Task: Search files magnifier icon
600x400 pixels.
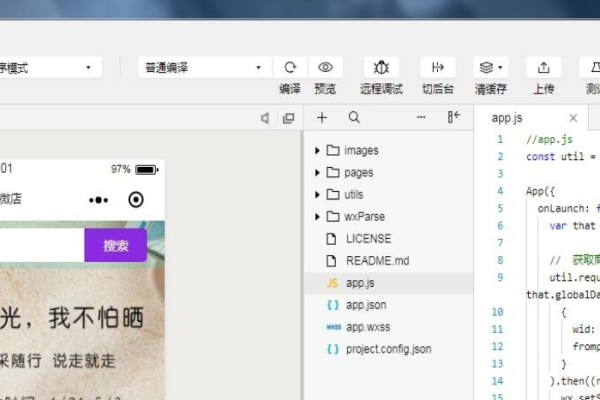Action: point(354,117)
